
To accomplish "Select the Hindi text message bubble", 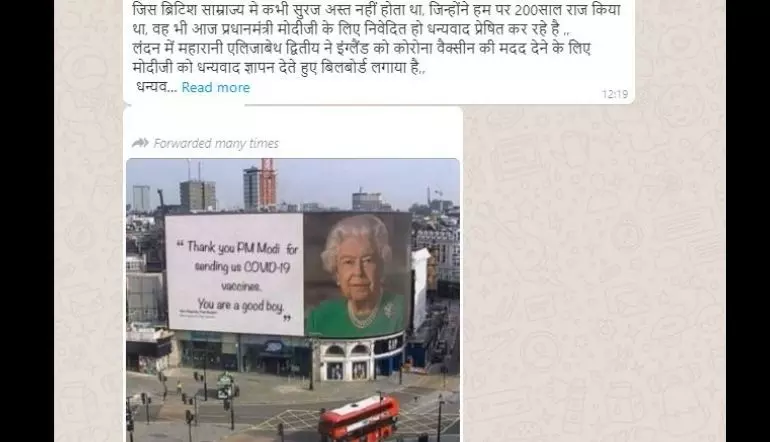I will point(379,51).
